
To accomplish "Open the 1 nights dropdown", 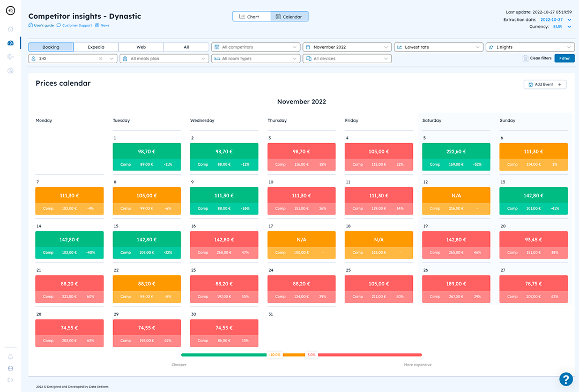I will 530,47.
